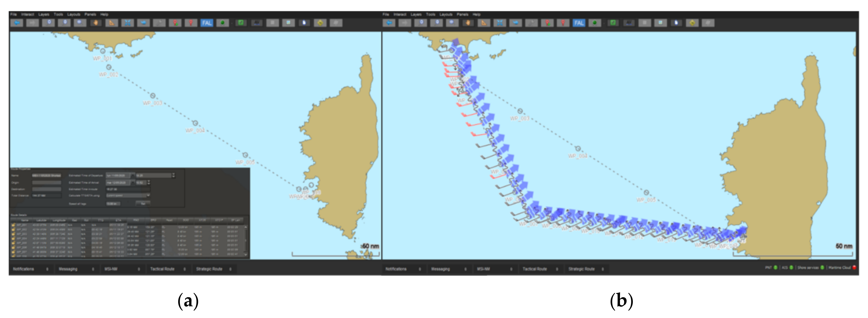This screenshot has height=318, width=868.
Task: Click the blue back arrow in left toolbar
Action: 17,23
